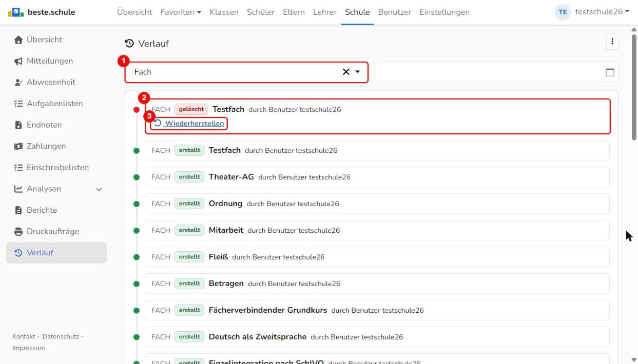638x364 pixels.
Task: Click the TE user avatar
Action: 563,12
